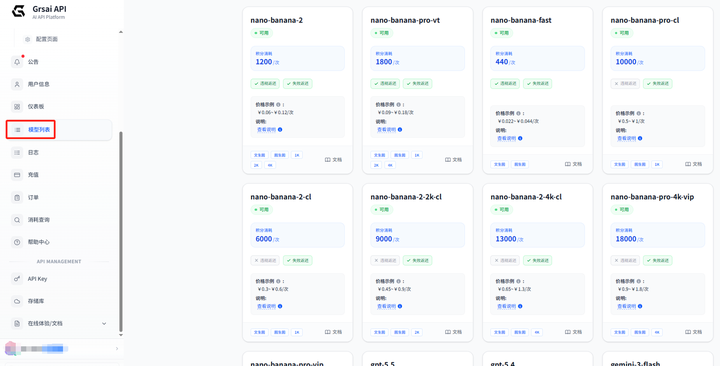Open the 配置页面 gear icon
Image resolution: width=720 pixels, height=366 pixels.
[28, 39]
